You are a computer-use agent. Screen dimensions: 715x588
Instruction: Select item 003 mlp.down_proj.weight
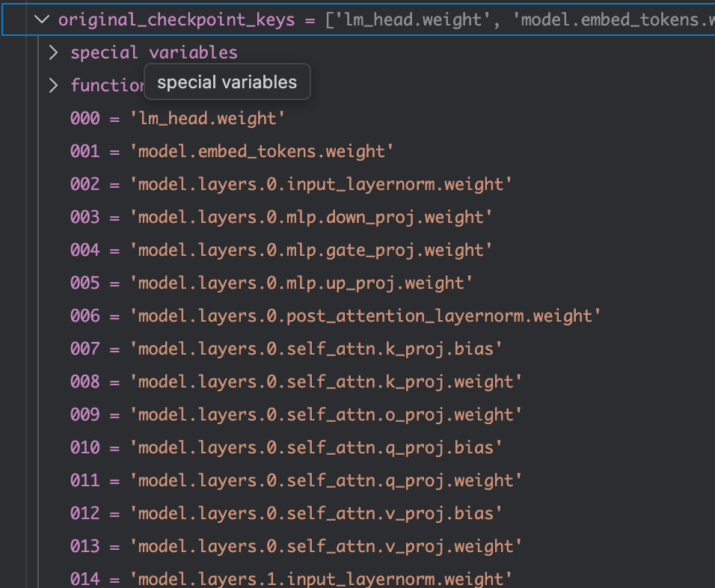click(281, 217)
